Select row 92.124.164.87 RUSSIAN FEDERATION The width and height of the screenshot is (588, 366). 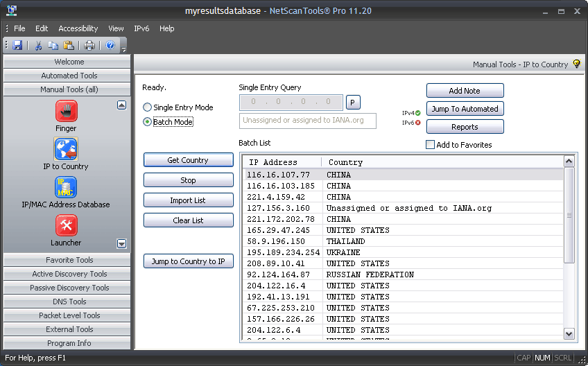point(403,274)
